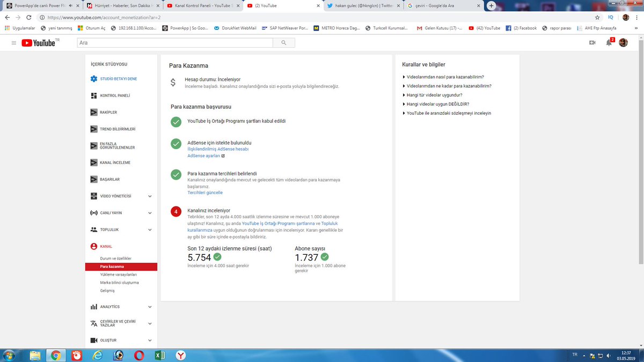Screen dimensions: 644x362
Task: Click Tercihleri güncelle link
Action: click(205, 193)
